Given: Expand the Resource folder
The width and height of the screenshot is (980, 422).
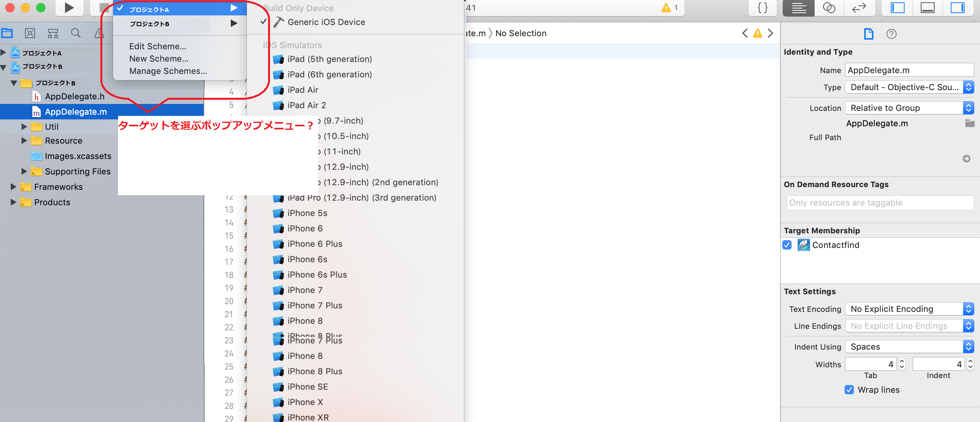Looking at the screenshot, I should pos(24,141).
